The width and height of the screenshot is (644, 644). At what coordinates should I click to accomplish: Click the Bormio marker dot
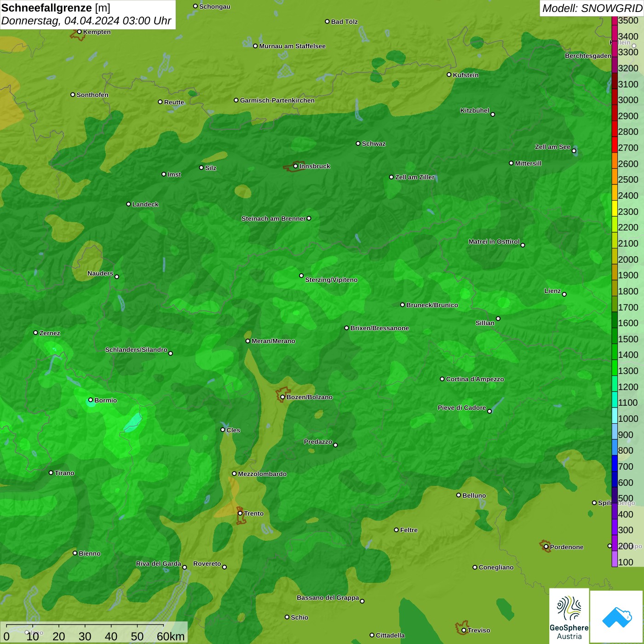[91, 400]
